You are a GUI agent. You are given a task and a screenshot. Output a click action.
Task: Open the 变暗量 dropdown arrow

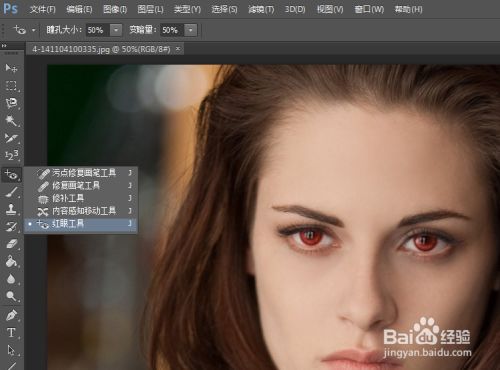pyautogui.click(x=191, y=30)
